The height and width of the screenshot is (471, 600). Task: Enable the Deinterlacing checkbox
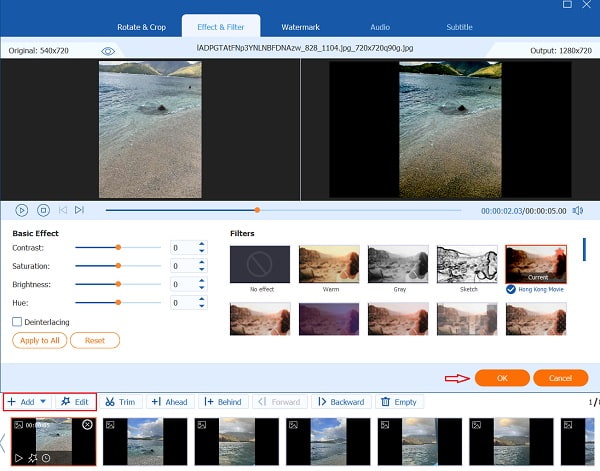[x=17, y=322]
